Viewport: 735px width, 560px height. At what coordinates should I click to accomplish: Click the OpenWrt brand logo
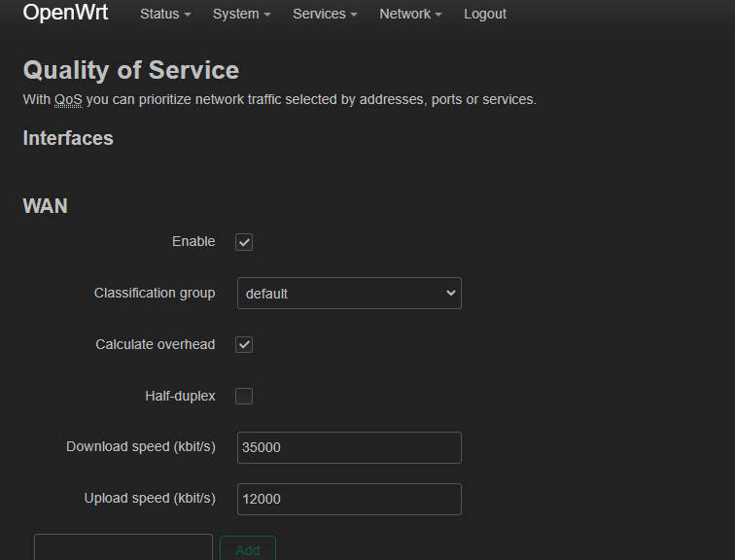click(65, 13)
